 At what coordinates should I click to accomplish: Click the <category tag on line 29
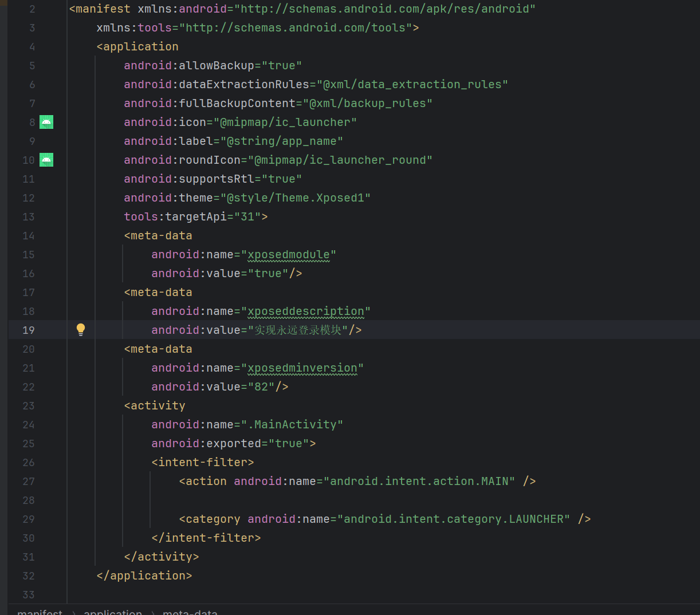(210, 519)
